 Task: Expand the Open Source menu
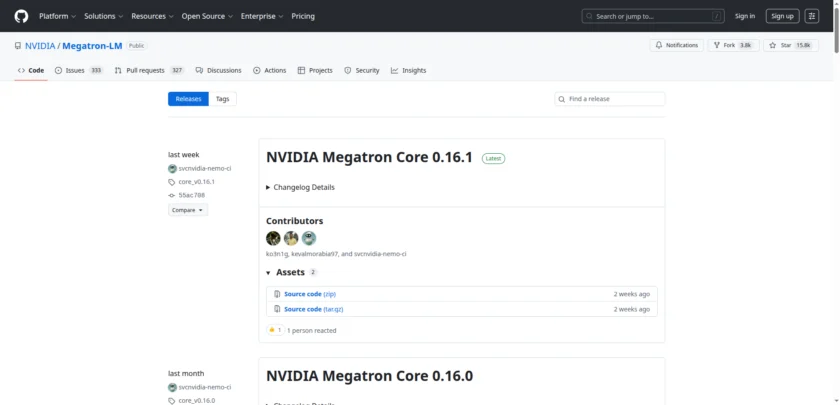[x=207, y=16]
